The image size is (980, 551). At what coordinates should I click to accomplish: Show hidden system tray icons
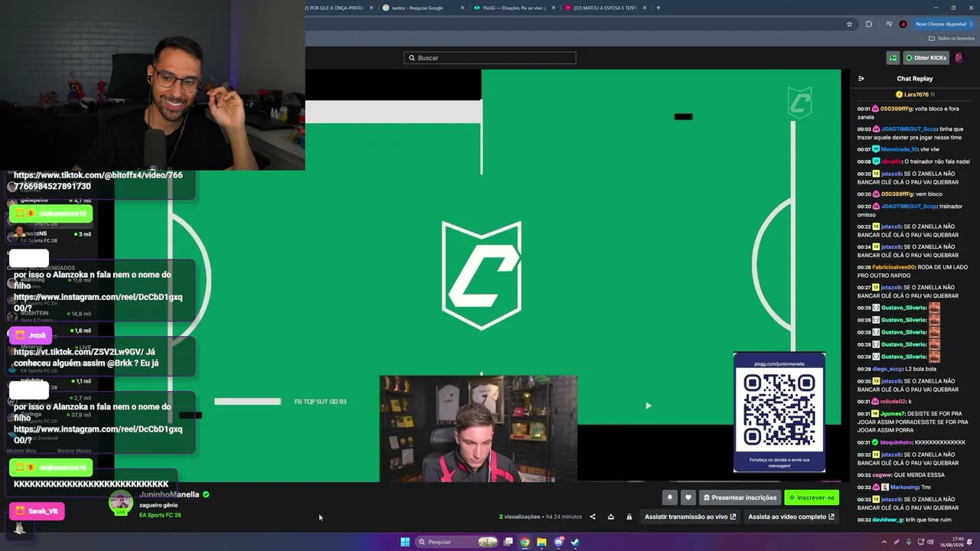click(884, 542)
